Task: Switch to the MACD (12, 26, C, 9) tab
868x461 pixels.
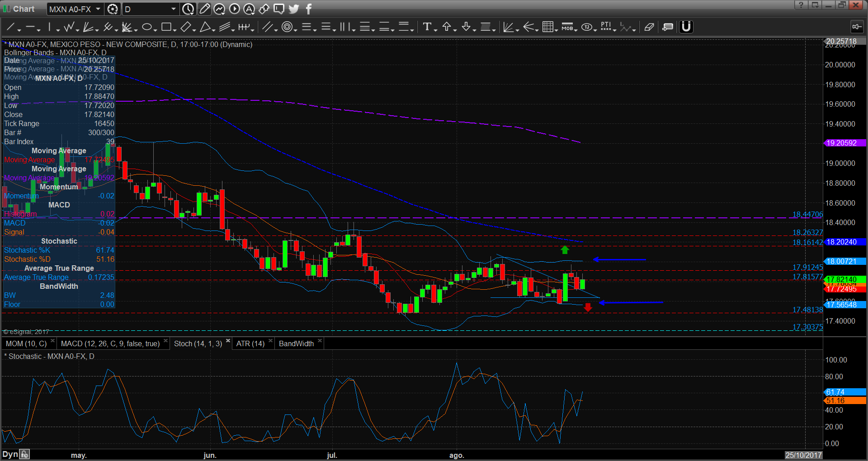Action: [x=110, y=344]
